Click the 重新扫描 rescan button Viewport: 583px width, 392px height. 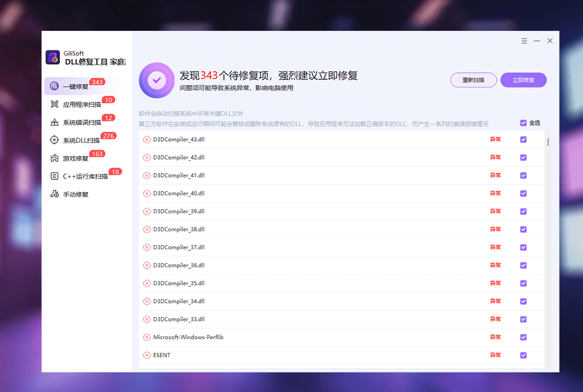[x=473, y=80]
